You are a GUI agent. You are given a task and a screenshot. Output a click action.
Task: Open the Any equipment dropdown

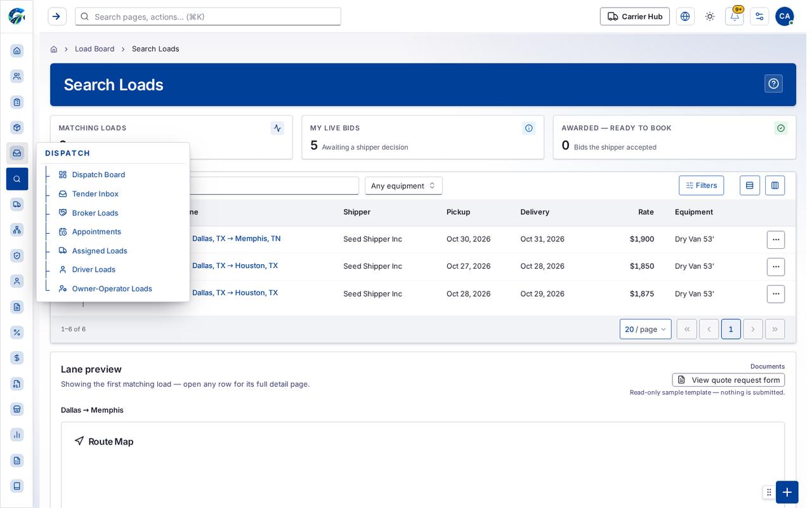(x=403, y=185)
